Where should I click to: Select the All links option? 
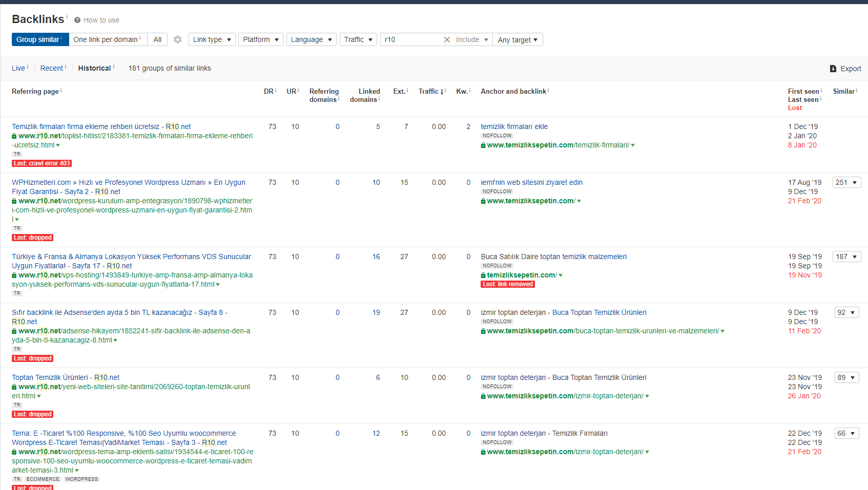click(157, 39)
